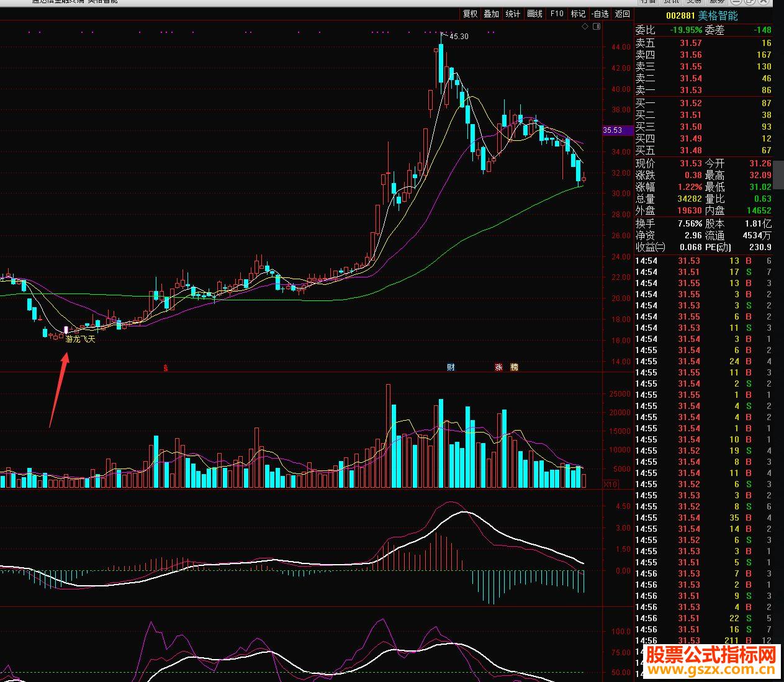The width and height of the screenshot is (784, 682).
Task: Click the X10 volume scale label
Action: pos(611,484)
